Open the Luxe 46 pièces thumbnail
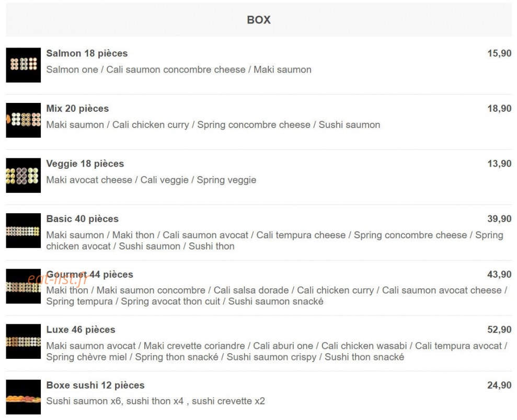 [x=24, y=341]
